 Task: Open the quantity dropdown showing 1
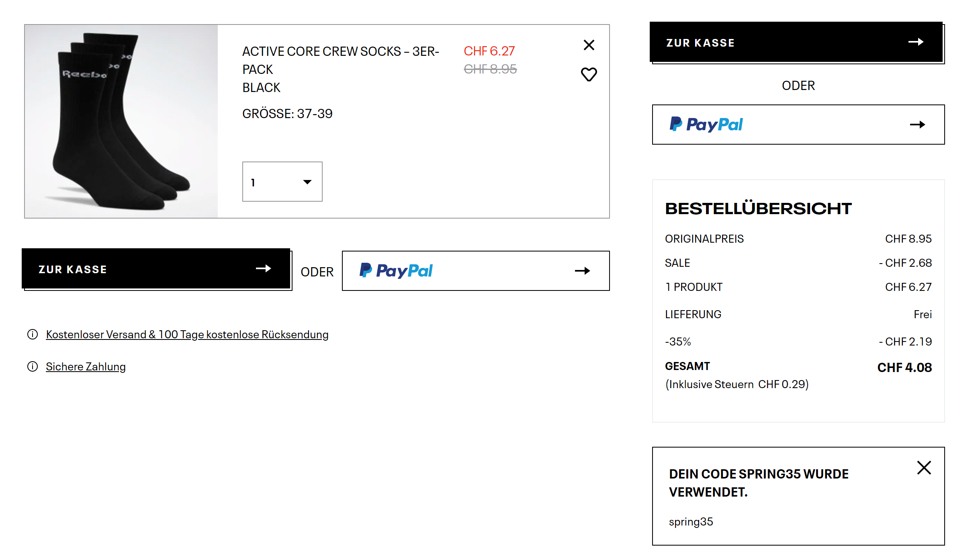tap(282, 182)
